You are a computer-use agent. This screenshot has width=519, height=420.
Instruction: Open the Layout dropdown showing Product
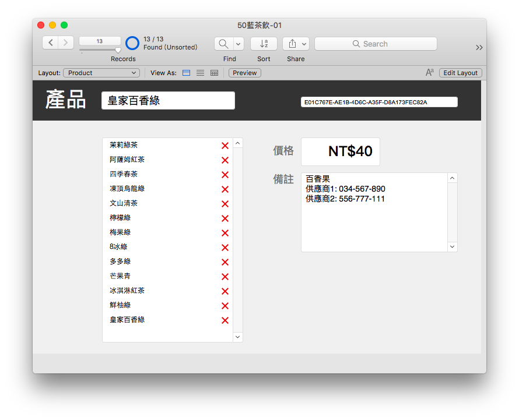(101, 73)
